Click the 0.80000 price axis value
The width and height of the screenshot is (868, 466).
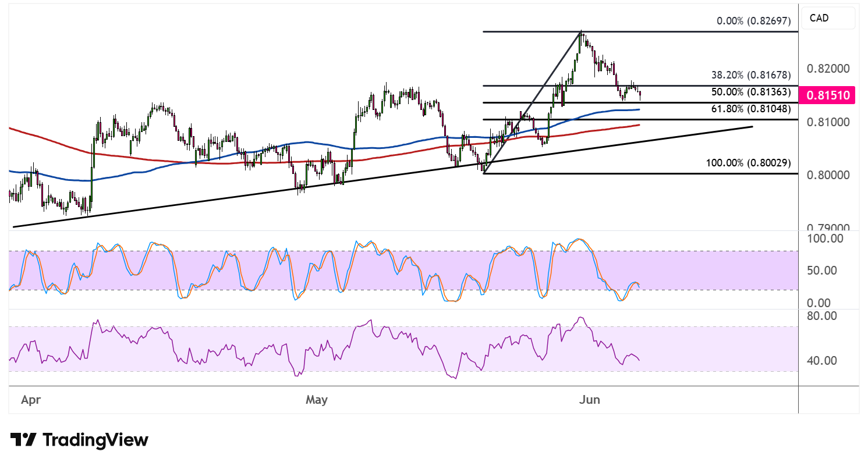[x=828, y=175]
